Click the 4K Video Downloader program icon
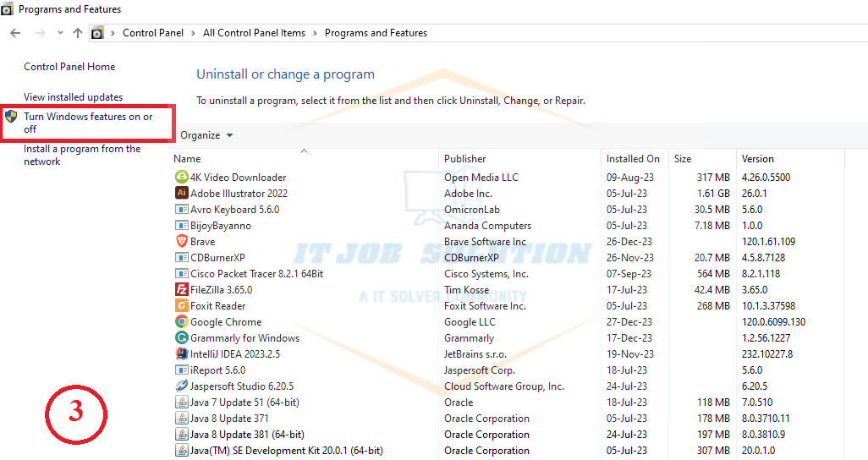868x460 pixels. 181,178
